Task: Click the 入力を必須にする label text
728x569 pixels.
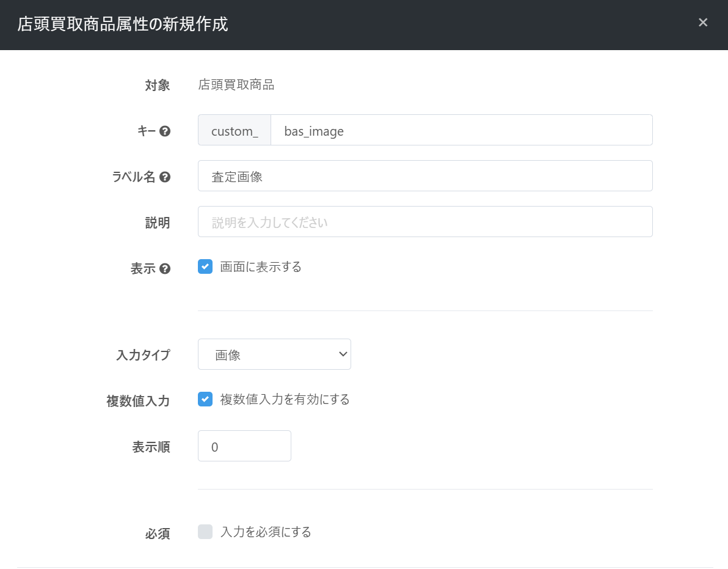Action: tap(266, 532)
